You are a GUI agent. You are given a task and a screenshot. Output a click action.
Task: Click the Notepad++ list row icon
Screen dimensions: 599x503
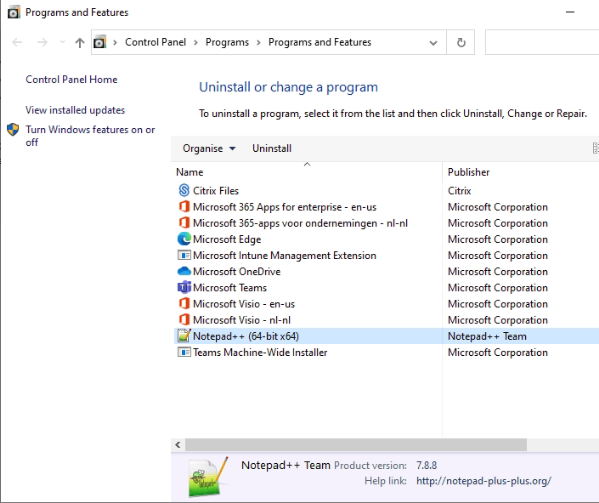(x=184, y=336)
